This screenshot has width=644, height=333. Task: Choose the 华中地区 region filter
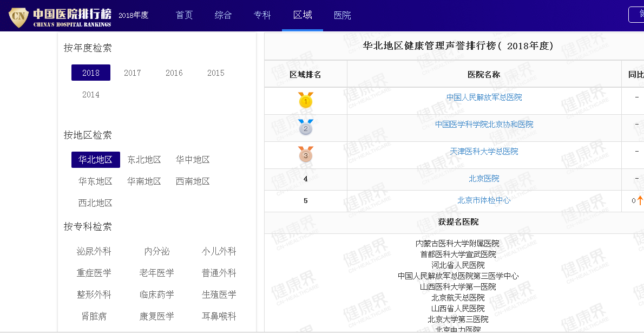tap(193, 160)
